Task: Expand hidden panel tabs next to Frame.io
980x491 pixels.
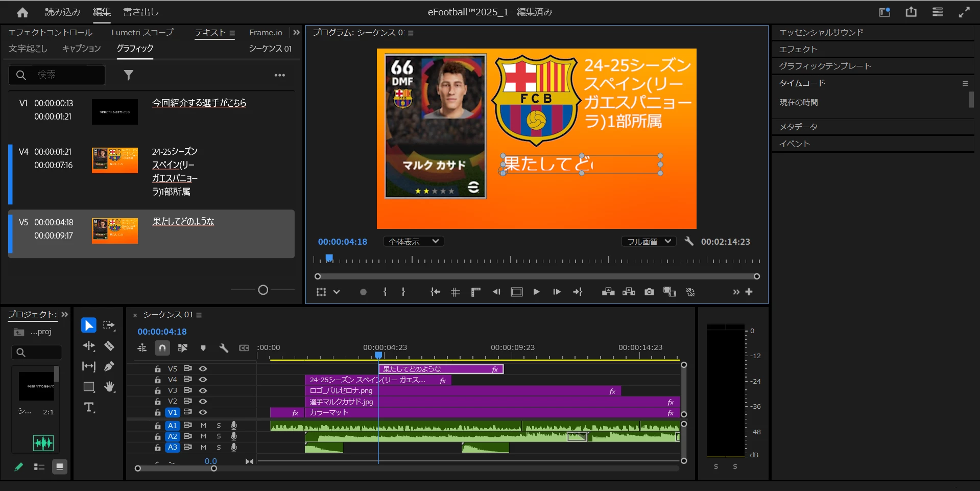Action: coord(296,32)
